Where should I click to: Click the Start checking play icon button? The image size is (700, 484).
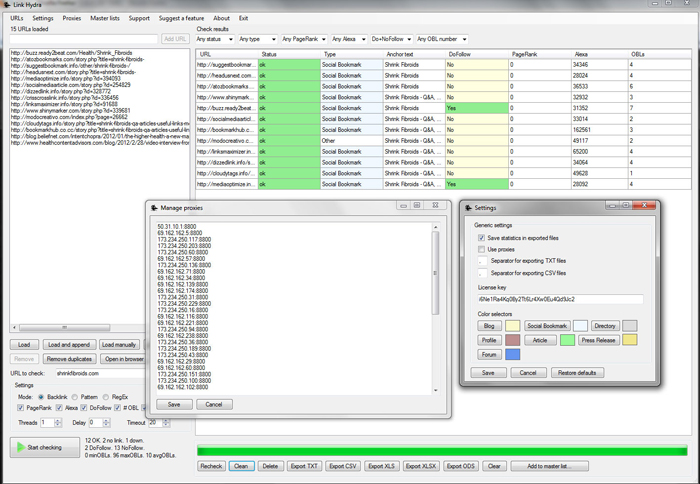pyautogui.click(x=45, y=447)
